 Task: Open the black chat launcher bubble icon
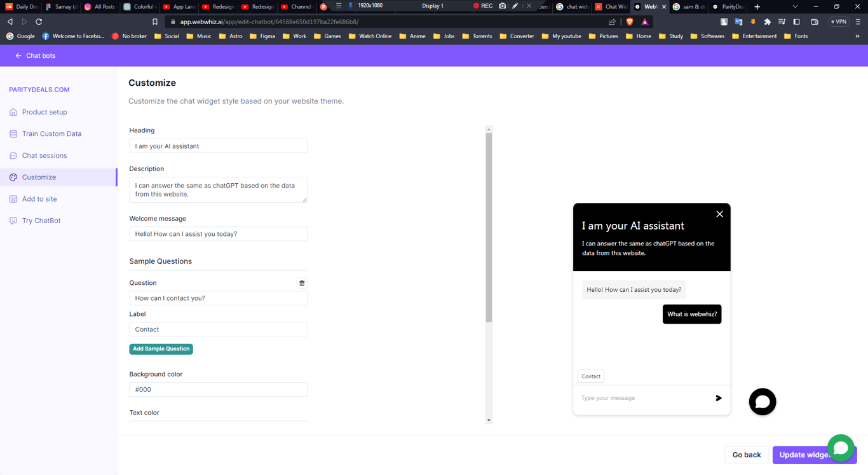762,401
